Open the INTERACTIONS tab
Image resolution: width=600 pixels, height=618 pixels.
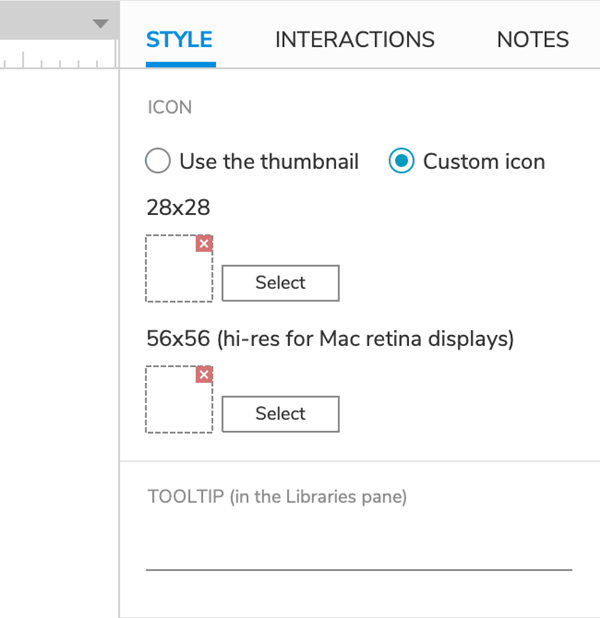[355, 40]
